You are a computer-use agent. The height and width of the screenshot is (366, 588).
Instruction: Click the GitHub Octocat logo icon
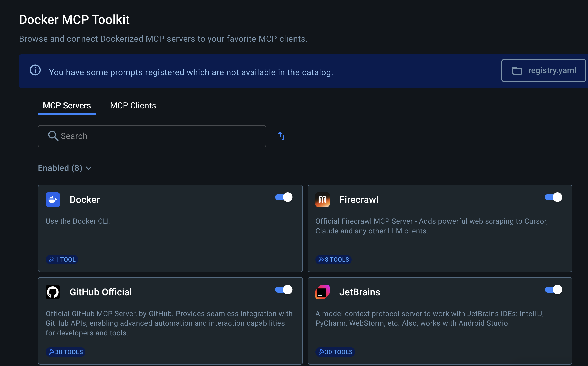coord(53,292)
